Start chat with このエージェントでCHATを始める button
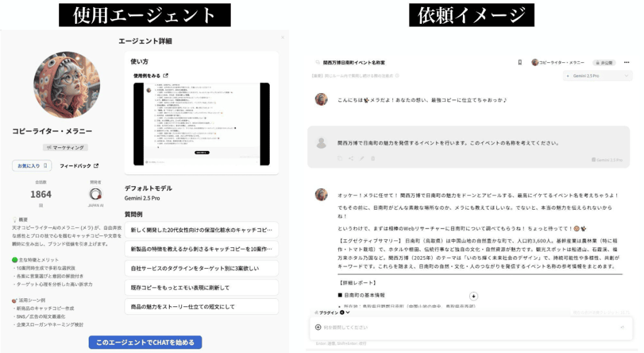The image size is (644, 353). click(x=145, y=342)
